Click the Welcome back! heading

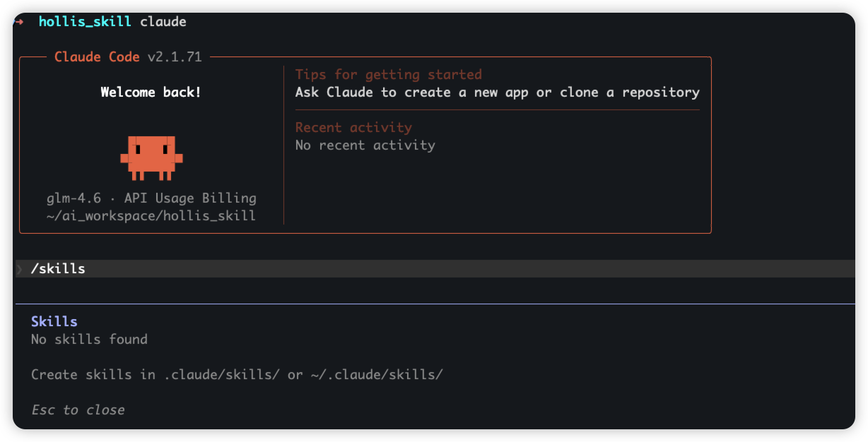click(151, 92)
